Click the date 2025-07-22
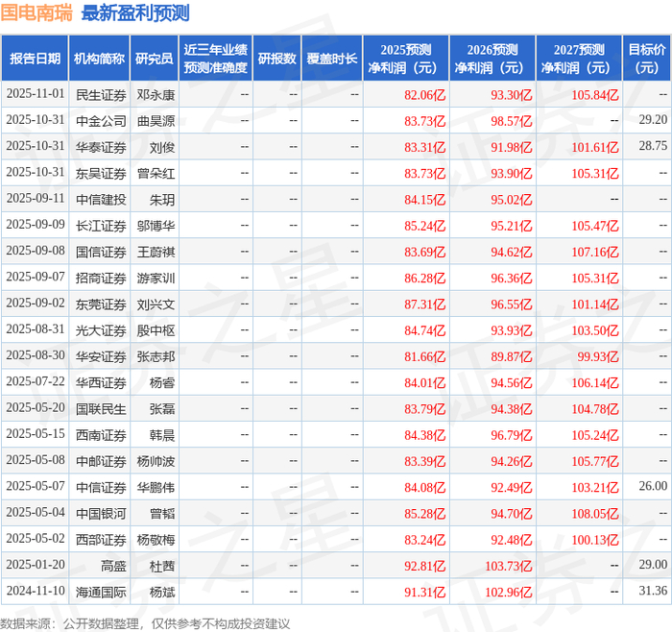 coord(36,381)
